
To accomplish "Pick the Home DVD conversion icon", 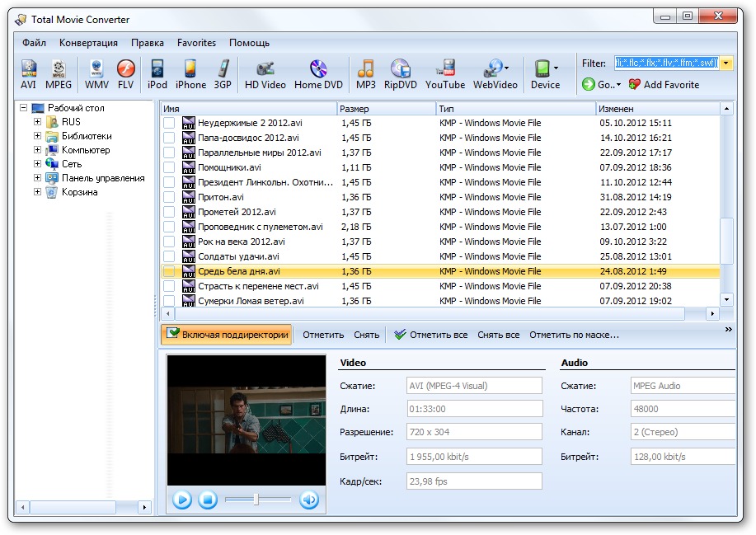I will coord(318,73).
